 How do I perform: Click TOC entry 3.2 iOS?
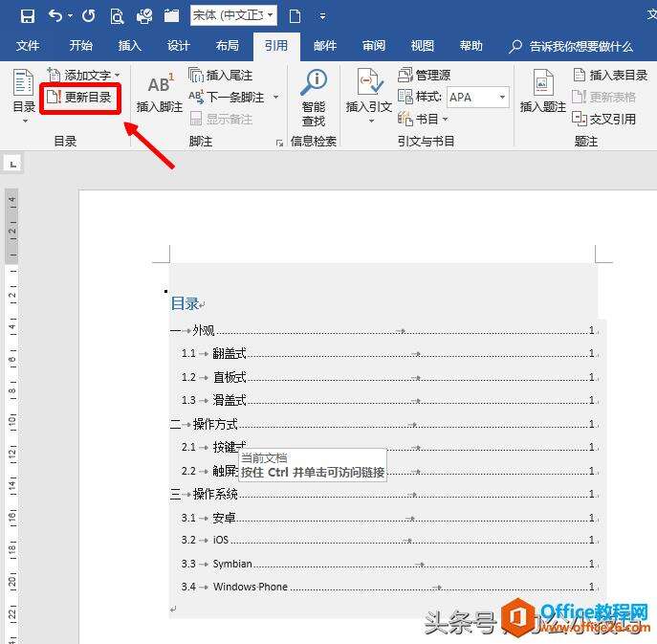[x=389, y=540]
